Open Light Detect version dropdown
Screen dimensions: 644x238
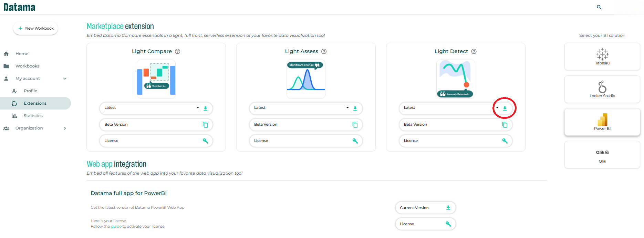451,108
